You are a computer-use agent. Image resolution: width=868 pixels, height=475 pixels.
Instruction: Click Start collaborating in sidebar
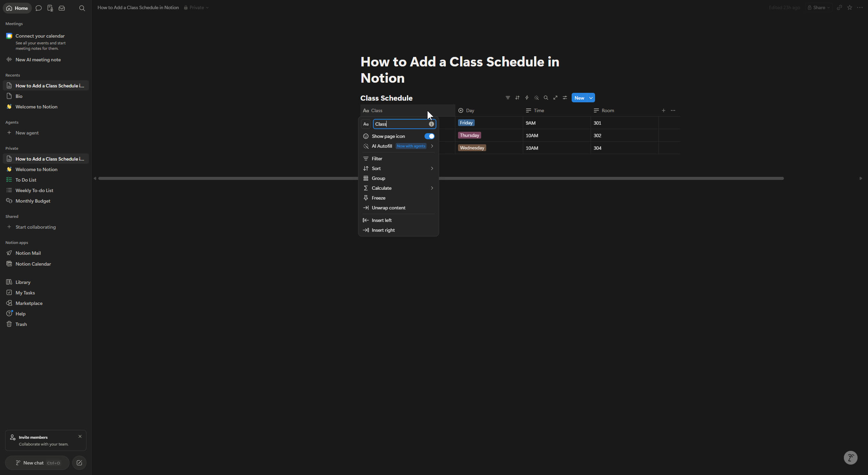(45, 227)
